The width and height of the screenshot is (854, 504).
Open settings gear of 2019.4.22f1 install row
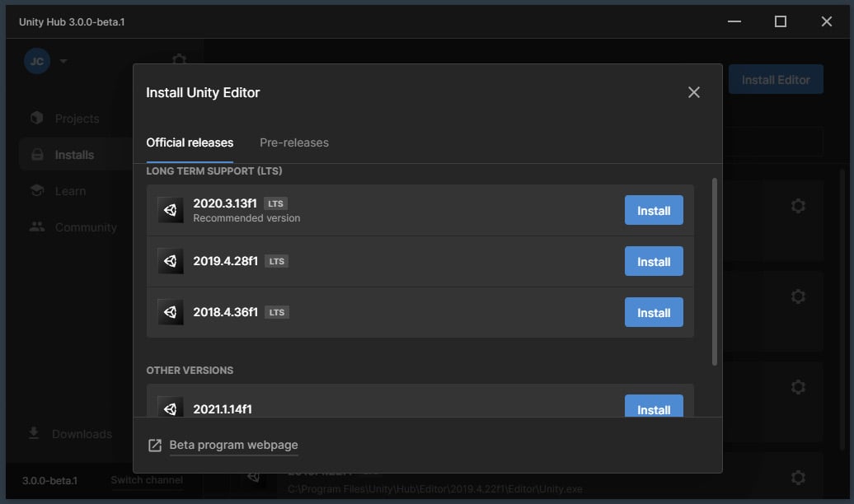tap(798, 478)
